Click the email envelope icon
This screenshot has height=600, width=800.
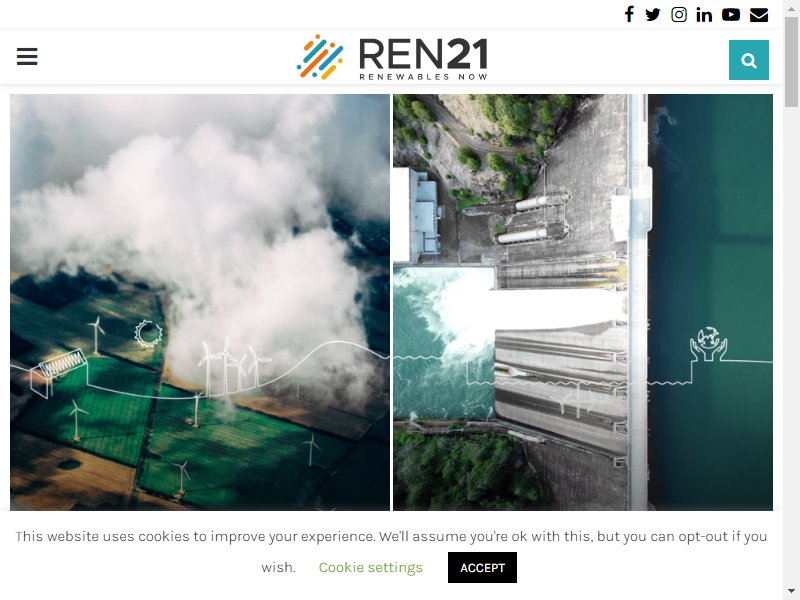(759, 15)
